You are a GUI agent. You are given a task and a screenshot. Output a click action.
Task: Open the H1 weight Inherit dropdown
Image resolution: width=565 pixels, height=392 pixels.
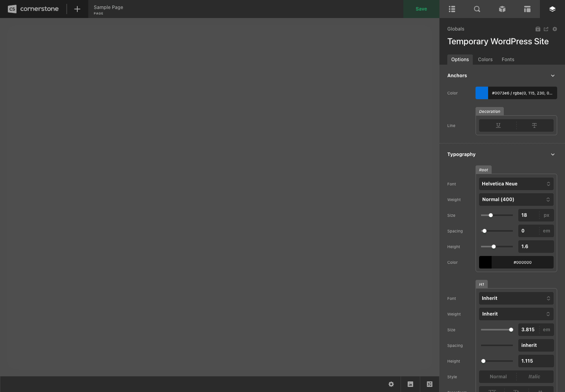[x=516, y=314]
